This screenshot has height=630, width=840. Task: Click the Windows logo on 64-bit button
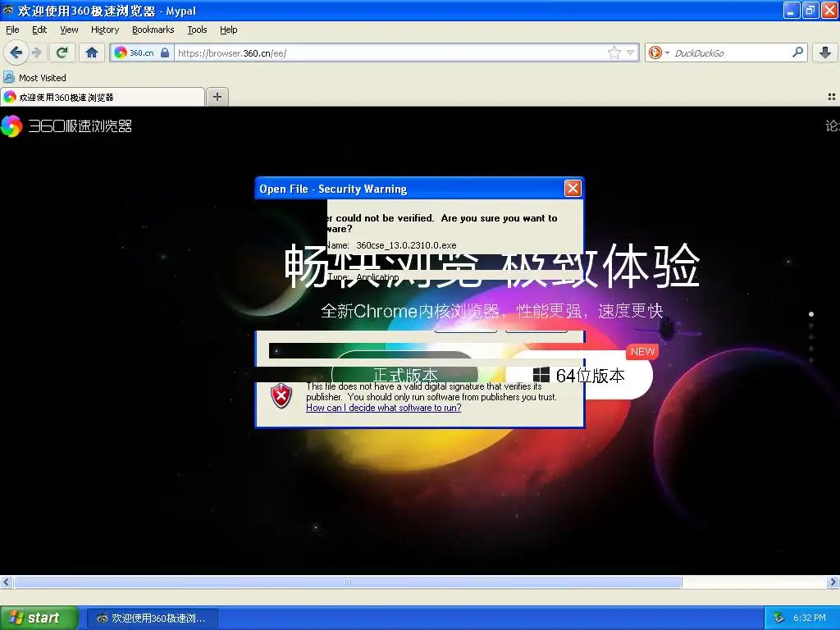pos(541,375)
